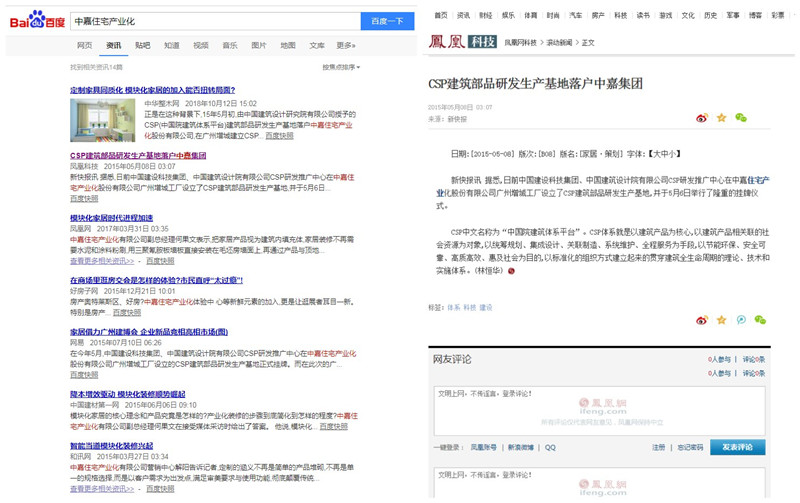Open the 视频 search tab
The width and height of the screenshot is (800, 503).
tap(201, 45)
